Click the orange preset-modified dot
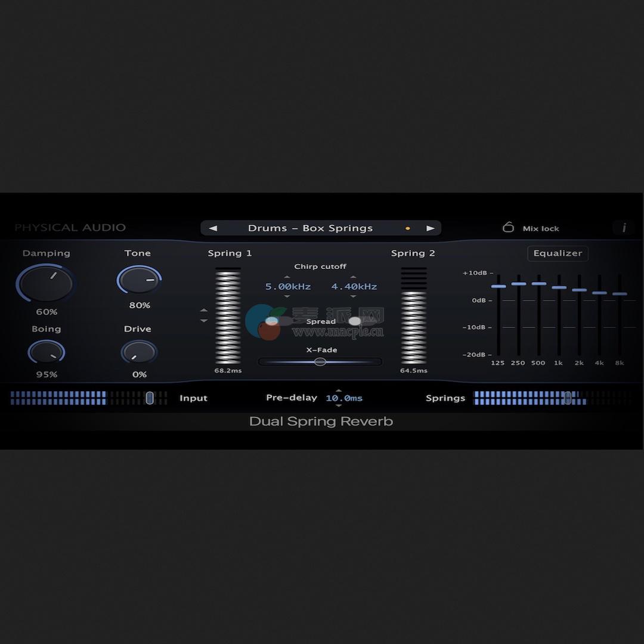This screenshot has height=644, width=644. 409,228
